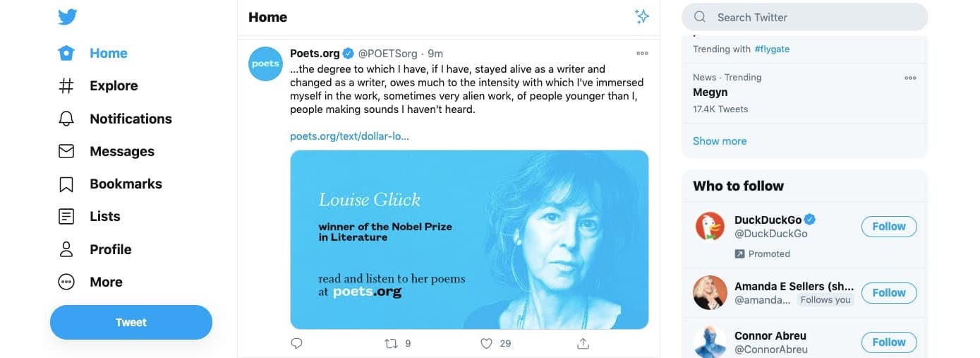The image size is (980, 358).
Task: Open Bookmarks from the sidebar
Action: coord(66,184)
